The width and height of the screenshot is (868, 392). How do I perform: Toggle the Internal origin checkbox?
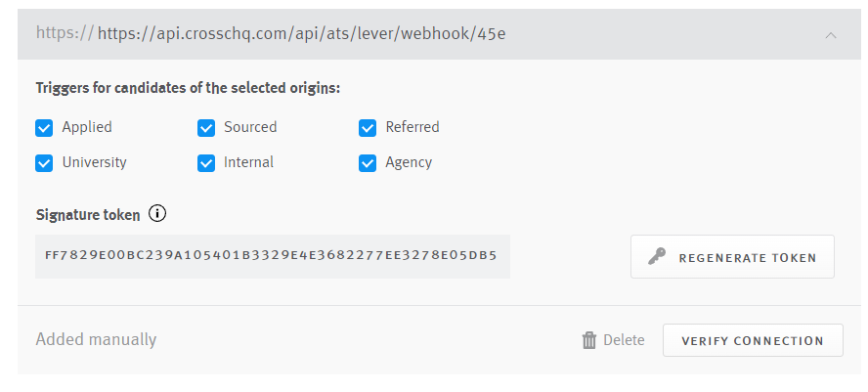pyautogui.click(x=206, y=163)
